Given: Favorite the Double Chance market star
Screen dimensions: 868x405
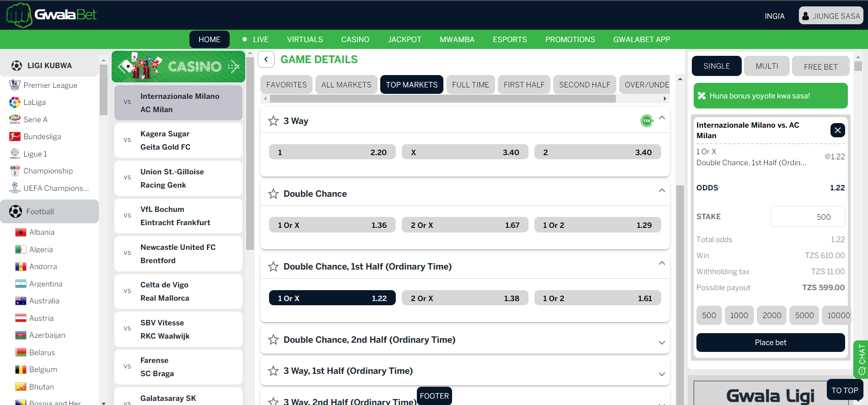Looking at the screenshot, I should coord(273,194).
